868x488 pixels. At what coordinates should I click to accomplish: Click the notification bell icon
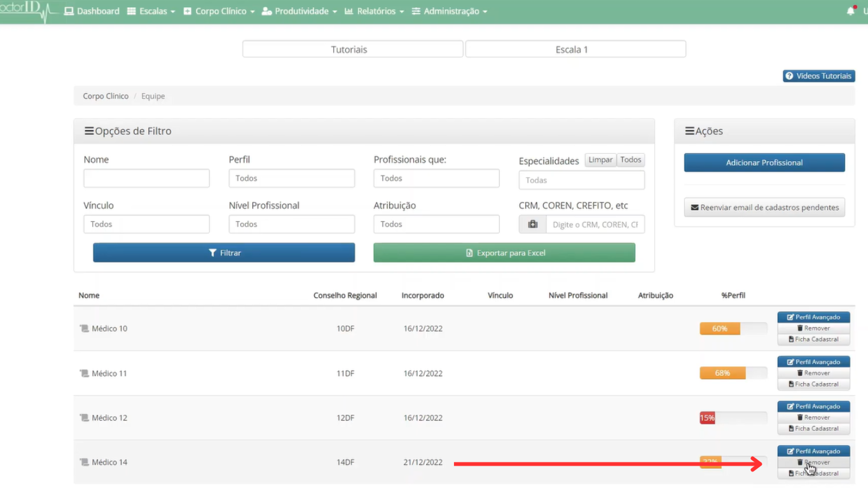click(x=850, y=11)
